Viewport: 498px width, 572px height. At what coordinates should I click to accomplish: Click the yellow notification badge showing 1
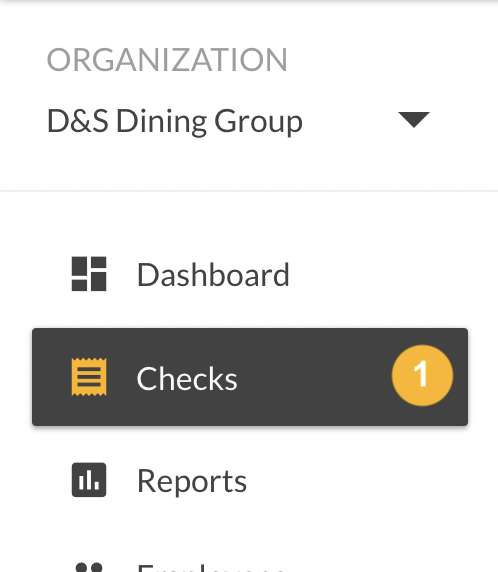422,375
